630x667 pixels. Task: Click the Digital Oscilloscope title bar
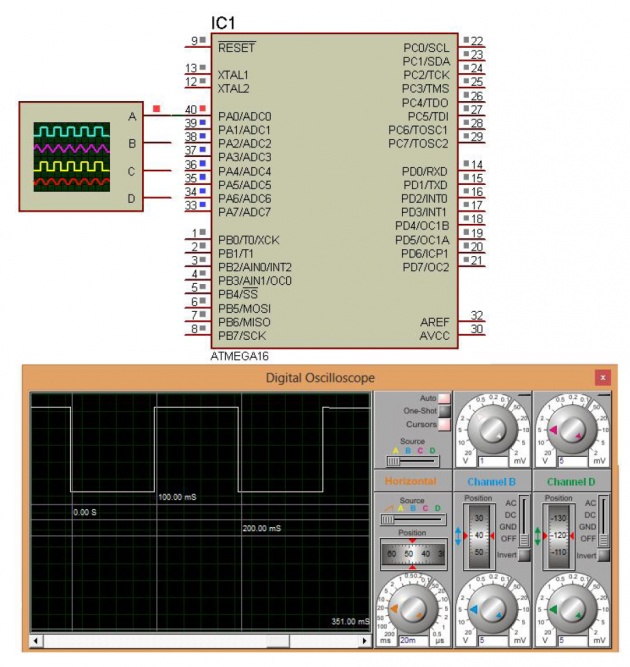tap(320, 378)
